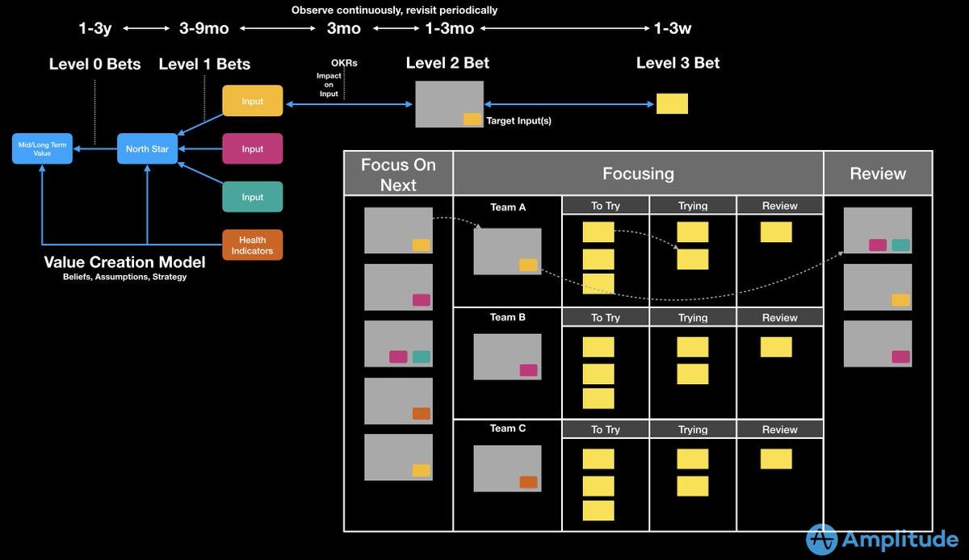This screenshot has height=560, width=969.
Task: Select the yellow sticky under Level 3 Bet
Action: 672,103
